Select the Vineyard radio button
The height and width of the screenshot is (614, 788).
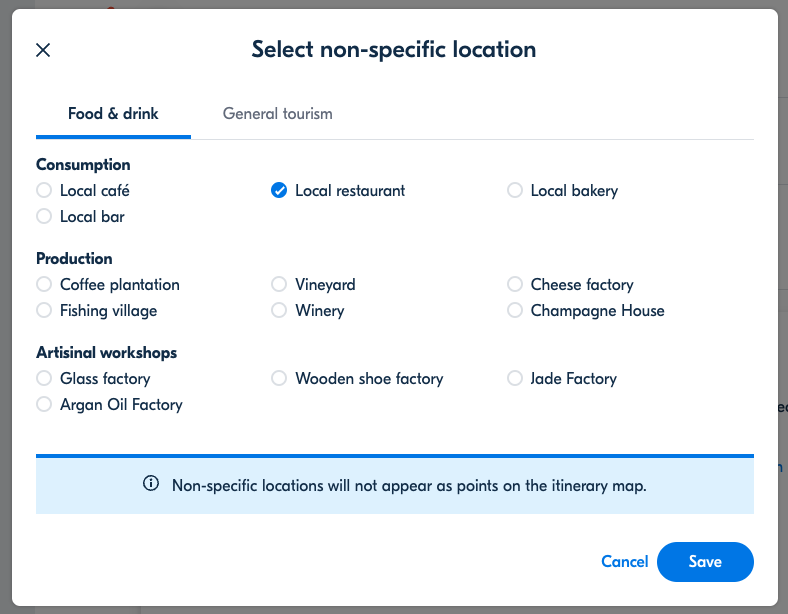coord(279,284)
